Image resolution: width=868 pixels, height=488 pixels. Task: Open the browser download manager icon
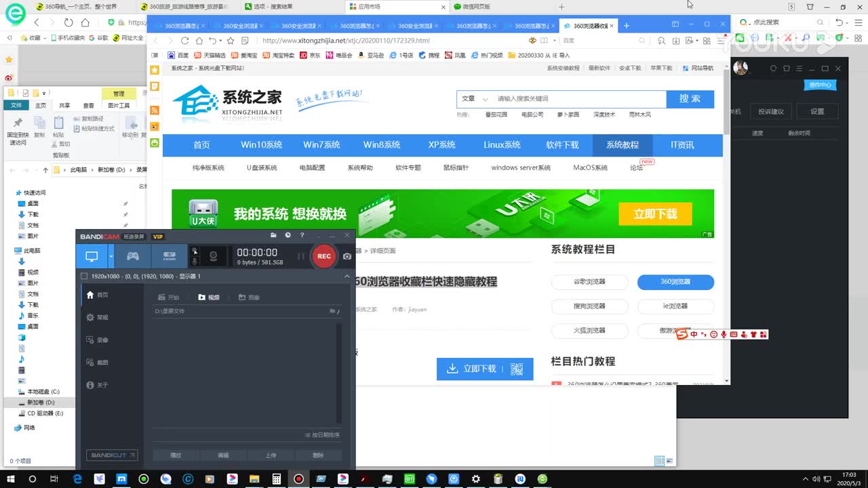point(676,41)
